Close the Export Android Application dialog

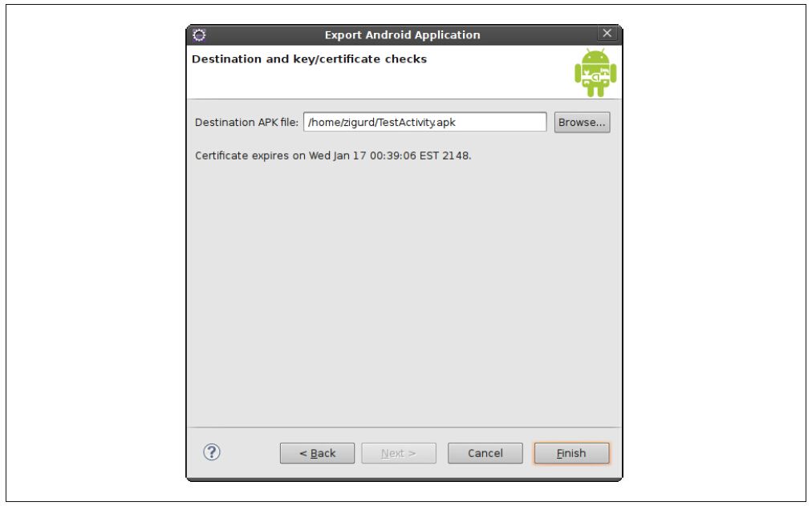pyautogui.click(x=607, y=33)
